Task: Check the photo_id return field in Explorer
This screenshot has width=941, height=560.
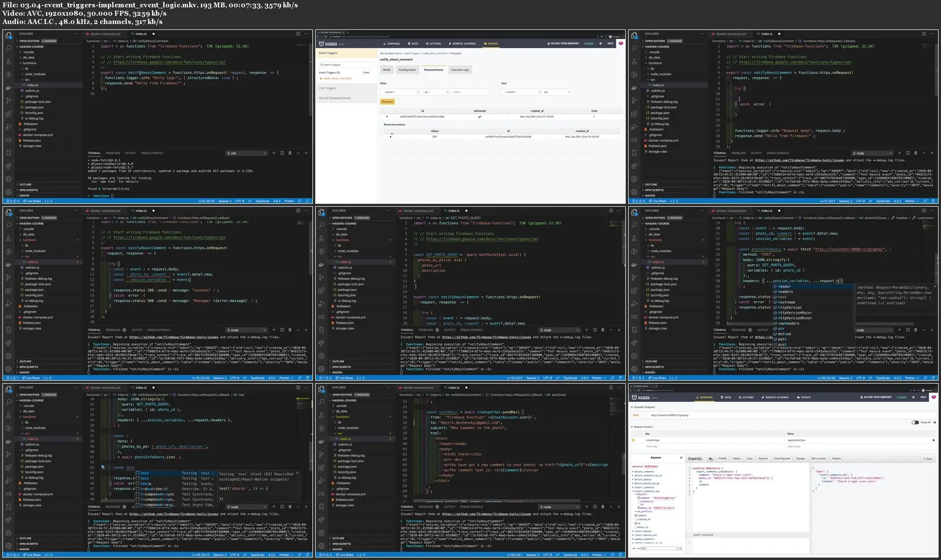Action: [636, 527]
